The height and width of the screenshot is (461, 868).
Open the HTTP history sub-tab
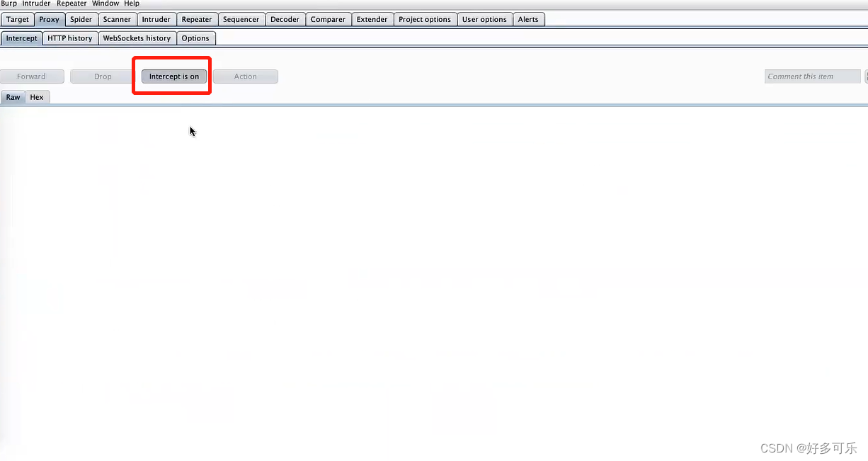coord(70,38)
